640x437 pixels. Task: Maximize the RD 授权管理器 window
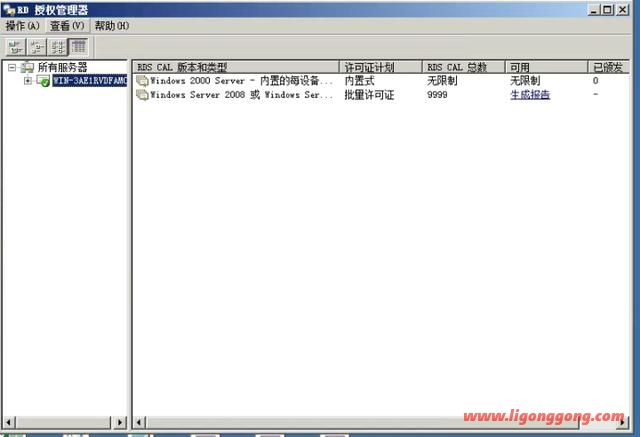tap(607, 9)
